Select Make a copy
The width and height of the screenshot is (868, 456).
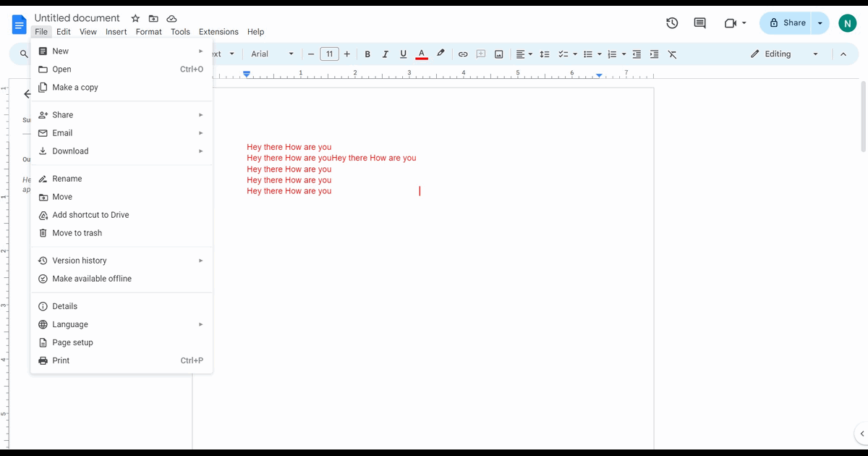coord(122,88)
